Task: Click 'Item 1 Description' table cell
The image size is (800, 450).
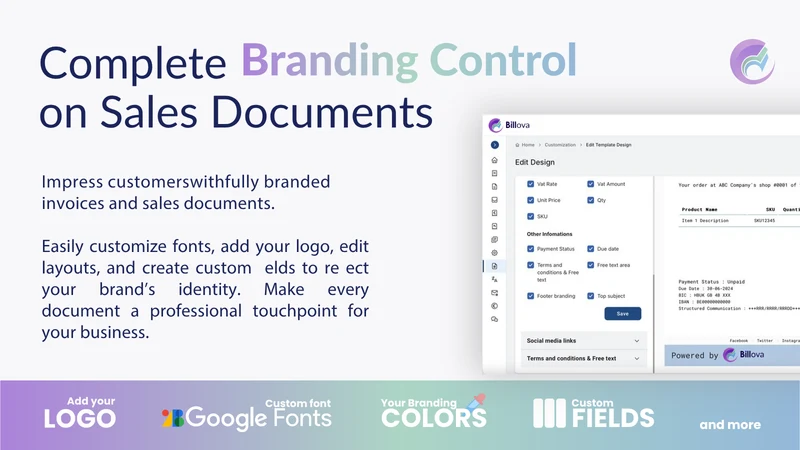Action: click(705, 221)
